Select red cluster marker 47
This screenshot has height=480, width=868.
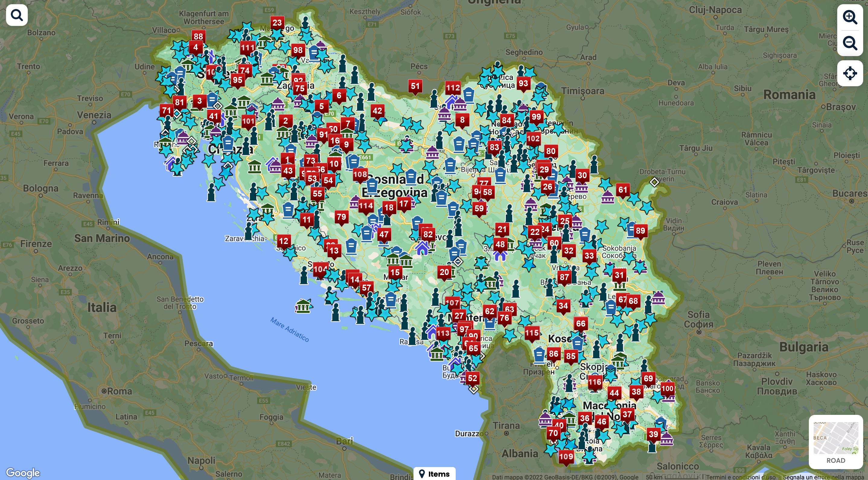(x=384, y=235)
